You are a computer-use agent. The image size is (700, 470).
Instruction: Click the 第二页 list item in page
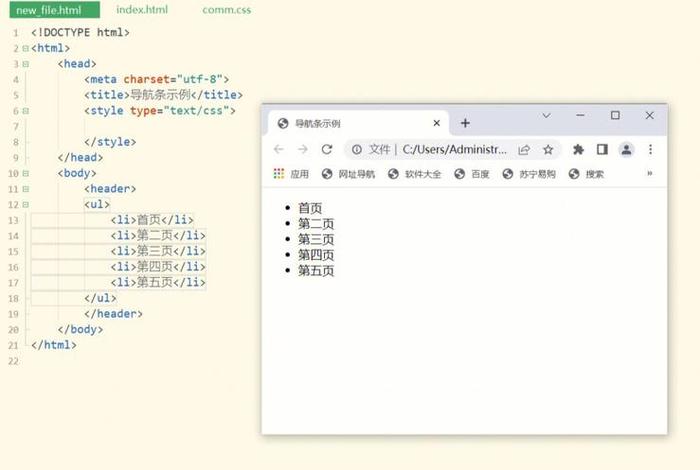(316, 224)
